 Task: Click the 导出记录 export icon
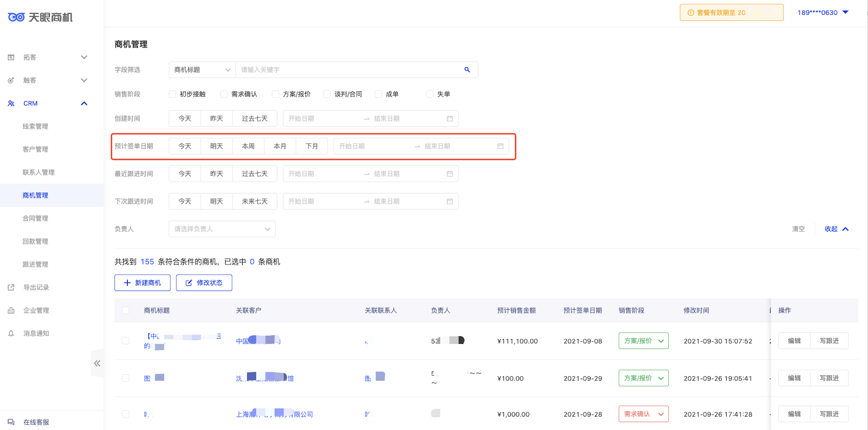pyautogui.click(x=11, y=287)
